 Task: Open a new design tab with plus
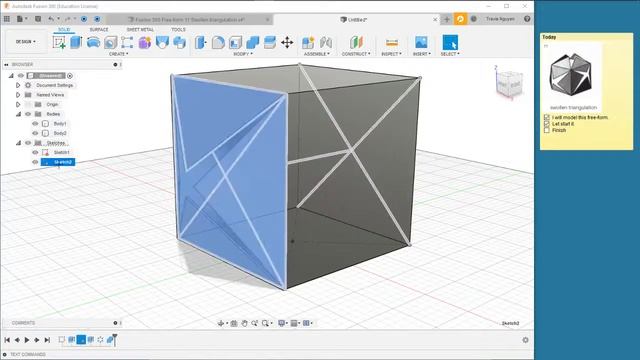coord(447,19)
